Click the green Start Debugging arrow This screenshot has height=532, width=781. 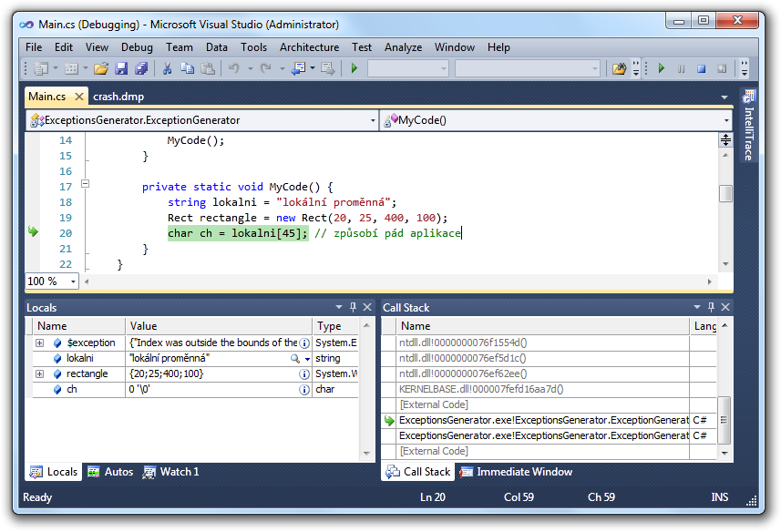[x=355, y=68]
